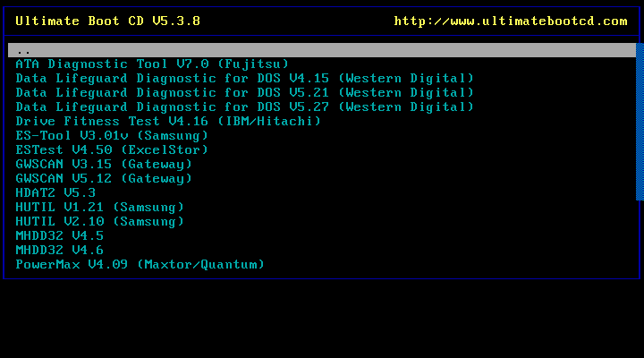Pick GWSCAN V3.15 (Gateway) entry

[x=104, y=165]
